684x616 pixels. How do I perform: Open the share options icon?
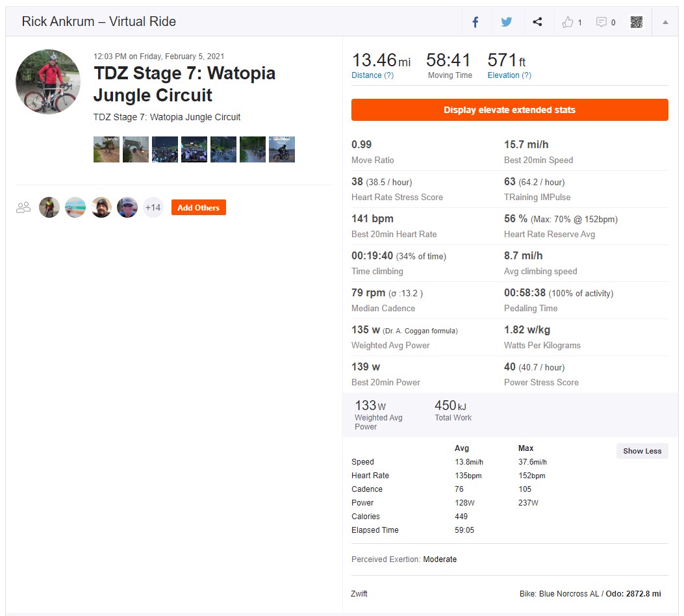[537, 22]
